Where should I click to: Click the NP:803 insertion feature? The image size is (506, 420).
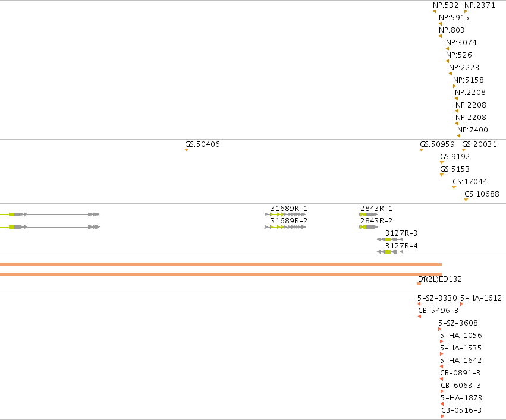451,30
